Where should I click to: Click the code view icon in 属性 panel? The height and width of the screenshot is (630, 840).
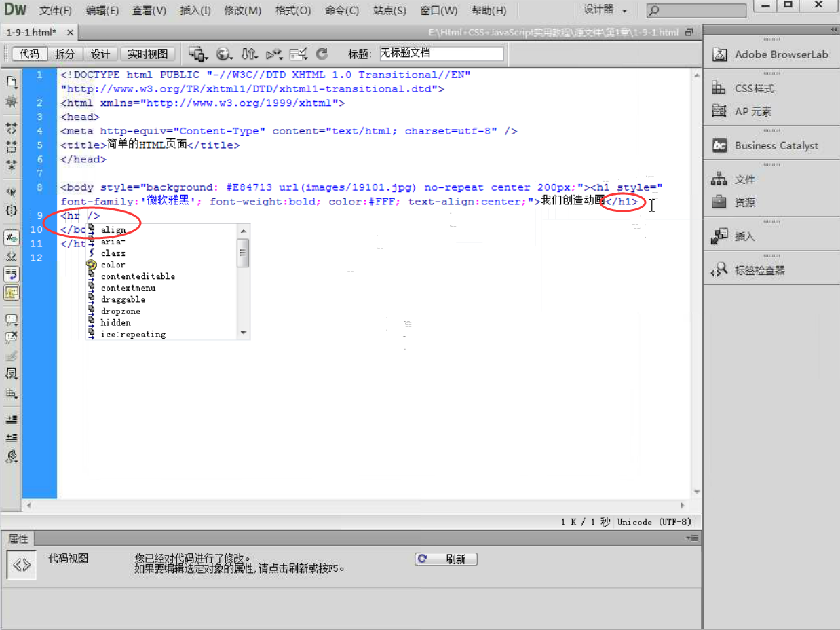pos(21,564)
